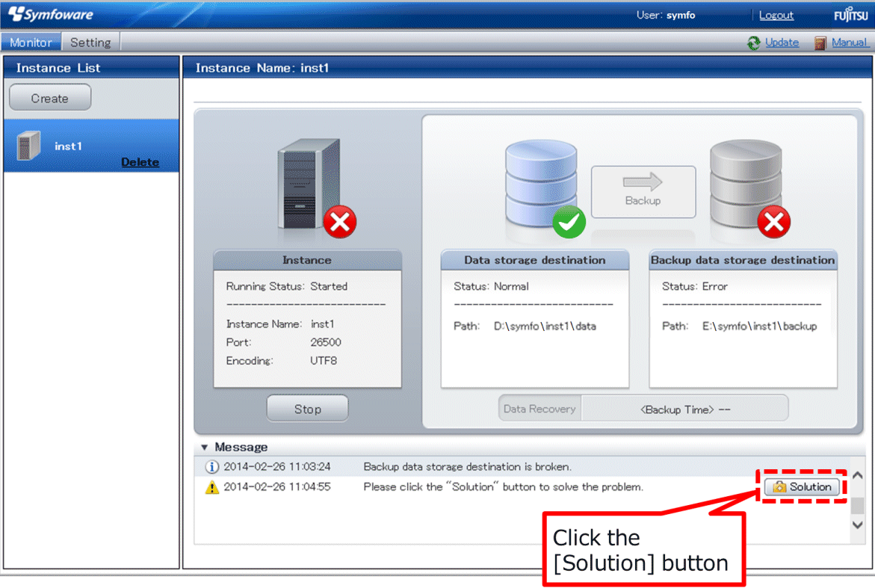Click the "Instance List" panel header
The width and height of the screenshot is (875, 588).
point(91,67)
